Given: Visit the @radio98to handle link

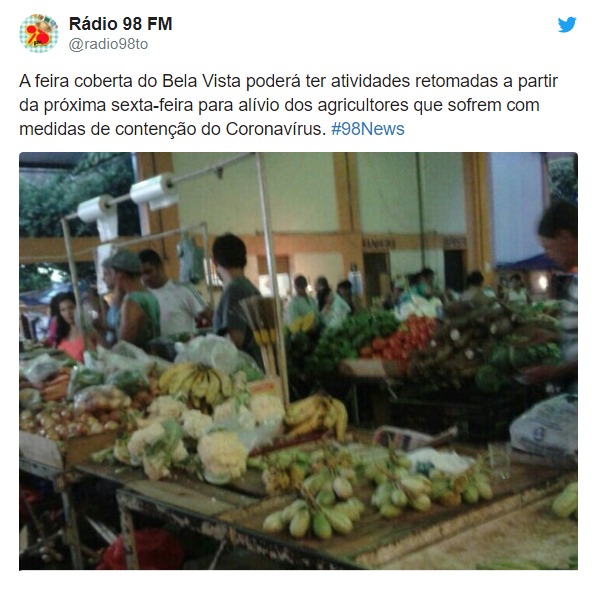Looking at the screenshot, I should (108, 44).
